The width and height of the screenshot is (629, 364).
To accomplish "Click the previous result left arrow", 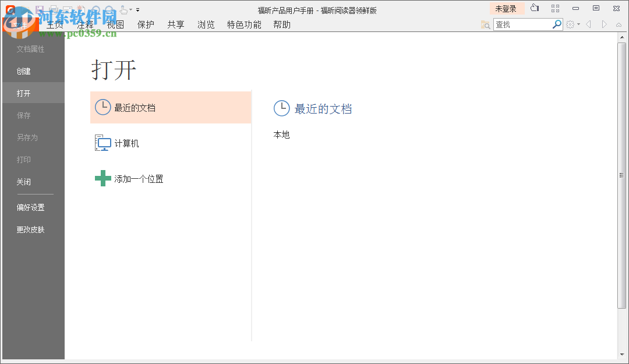I will [588, 24].
